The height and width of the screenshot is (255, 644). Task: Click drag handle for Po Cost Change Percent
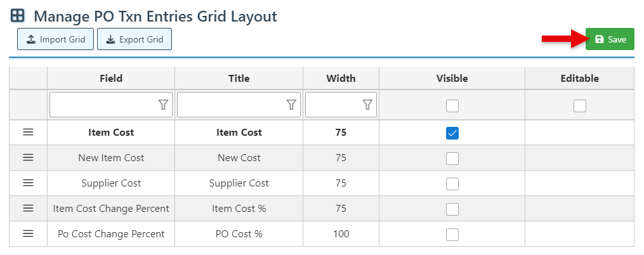click(x=28, y=233)
